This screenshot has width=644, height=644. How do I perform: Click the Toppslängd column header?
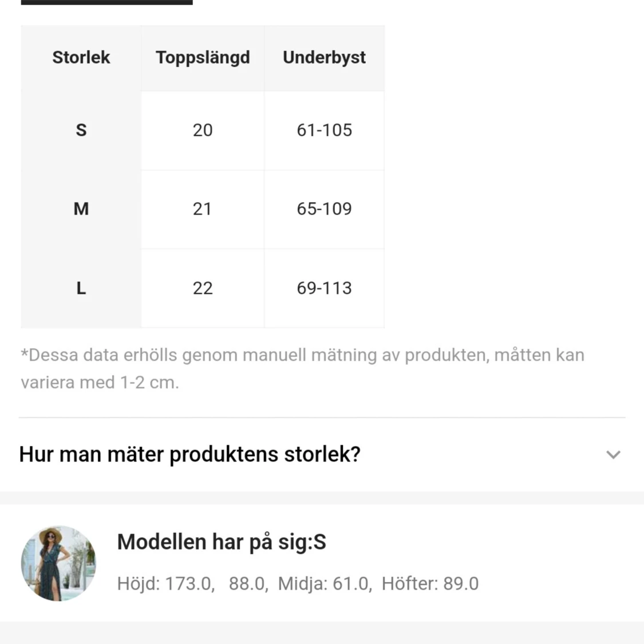(x=203, y=57)
